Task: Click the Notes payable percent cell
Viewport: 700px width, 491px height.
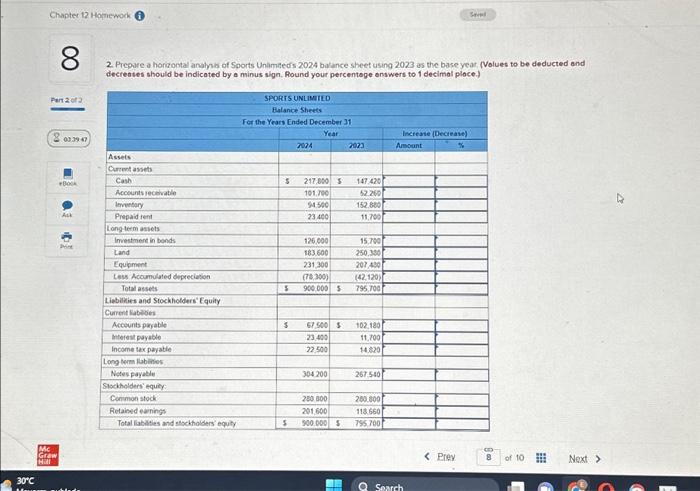Action: 462,374
